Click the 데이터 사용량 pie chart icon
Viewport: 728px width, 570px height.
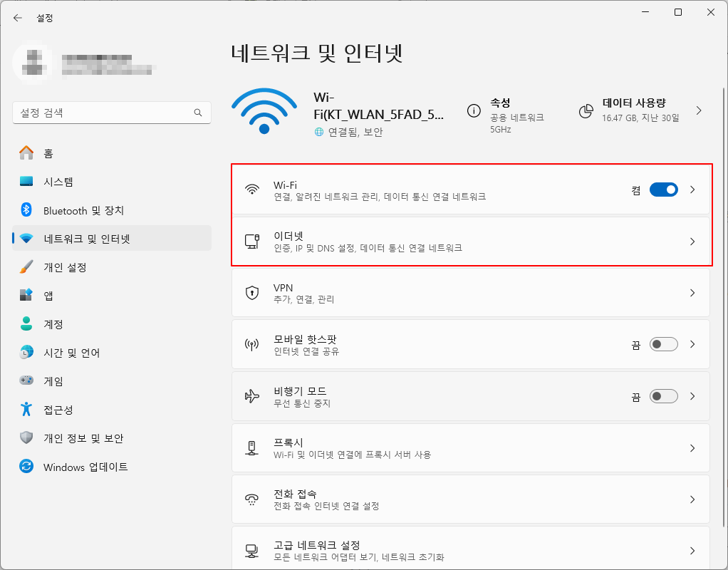(x=586, y=110)
